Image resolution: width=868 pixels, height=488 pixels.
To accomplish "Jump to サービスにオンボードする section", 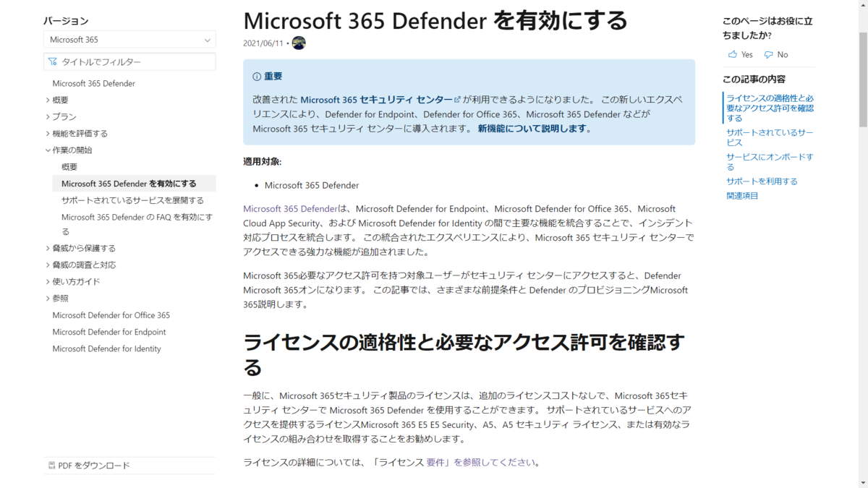I will point(770,162).
